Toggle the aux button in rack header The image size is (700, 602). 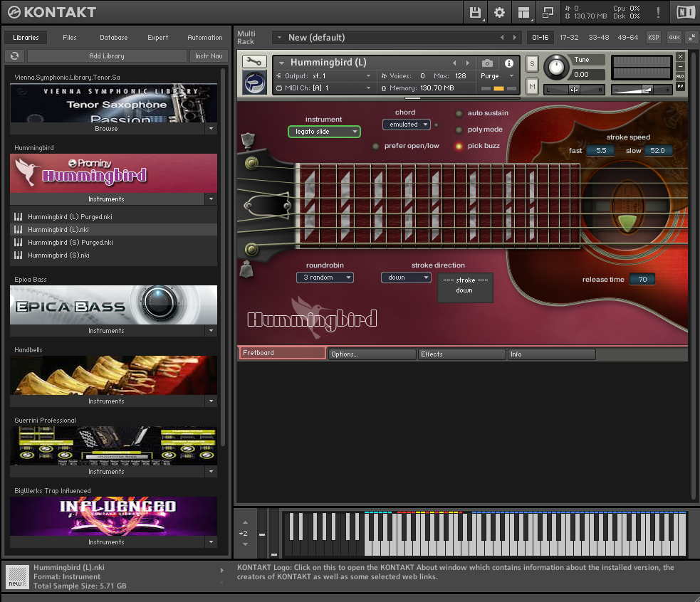pyautogui.click(x=674, y=38)
